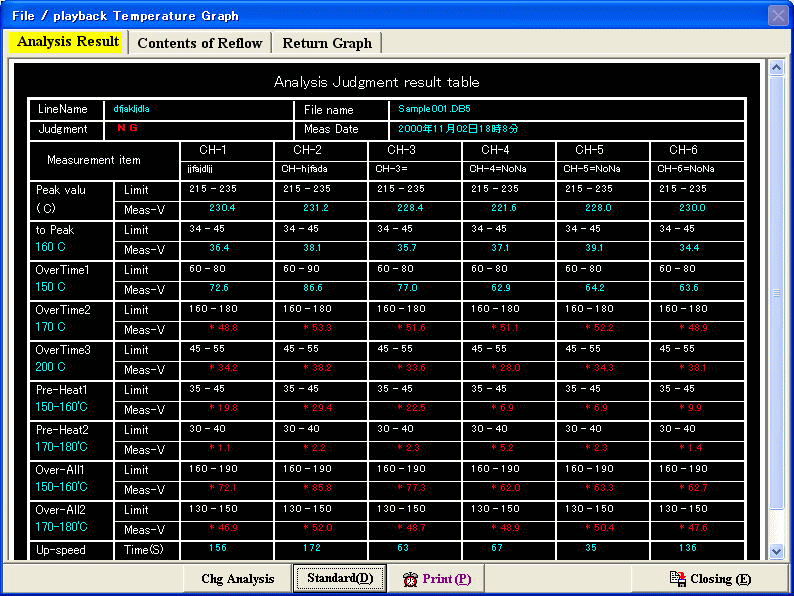Image resolution: width=794 pixels, height=596 pixels.
Task: Click Pre-Heat1 value 19.8
Action: 223,408
